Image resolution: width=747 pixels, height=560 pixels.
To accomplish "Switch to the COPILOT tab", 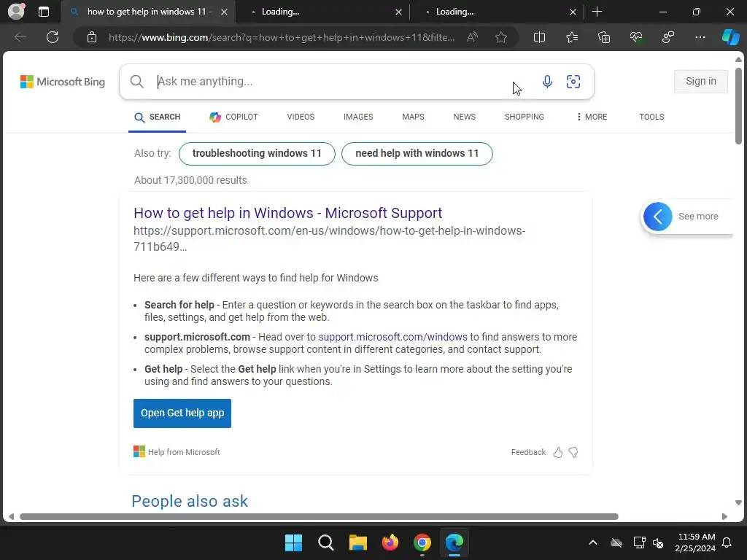I will pyautogui.click(x=234, y=117).
